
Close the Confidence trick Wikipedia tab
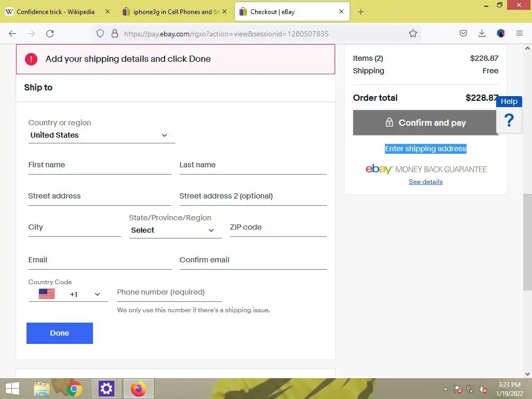[x=107, y=11]
